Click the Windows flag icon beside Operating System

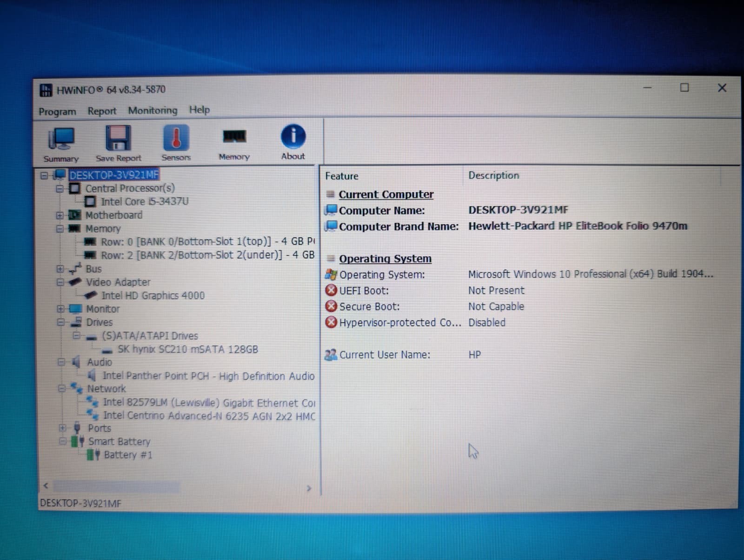(331, 274)
